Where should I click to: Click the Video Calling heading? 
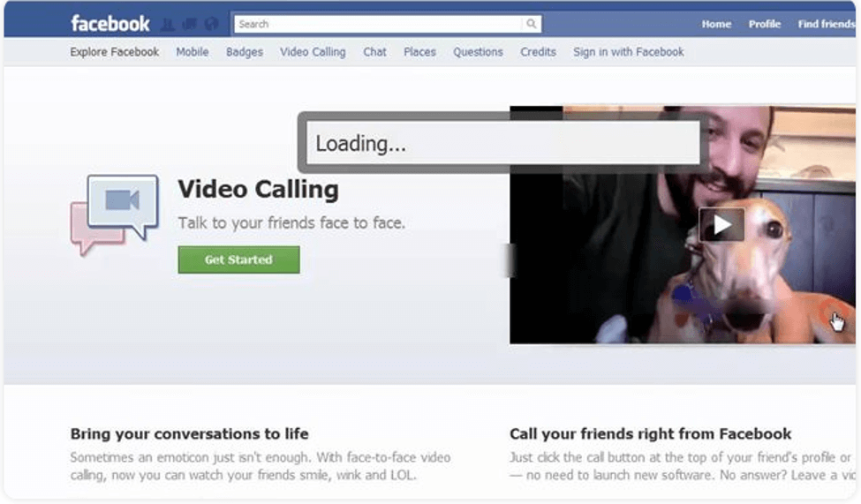coord(258,190)
